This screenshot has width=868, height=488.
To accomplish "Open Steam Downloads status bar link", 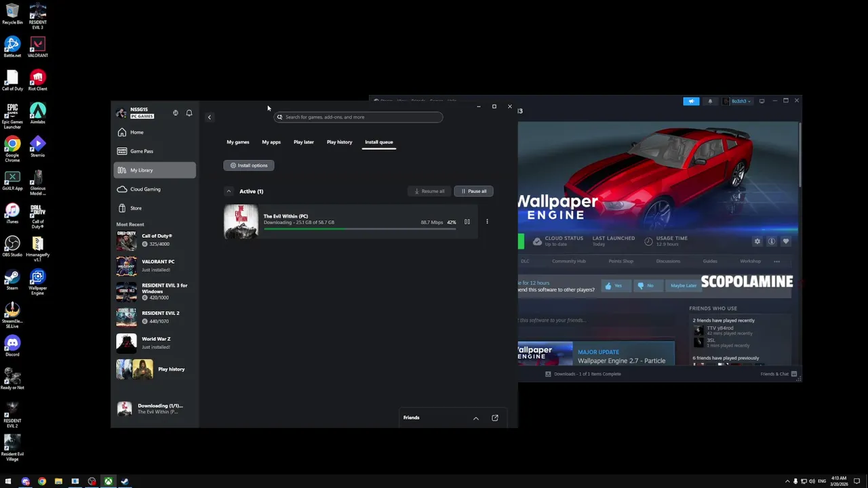I will tap(583, 373).
